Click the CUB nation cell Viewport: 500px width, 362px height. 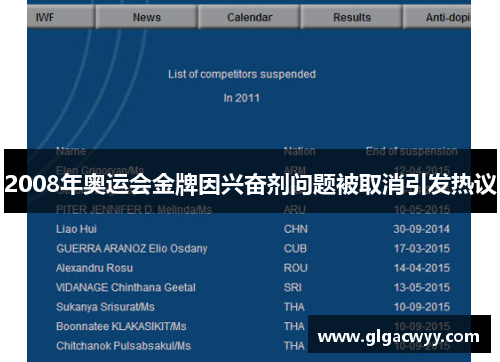point(295,249)
